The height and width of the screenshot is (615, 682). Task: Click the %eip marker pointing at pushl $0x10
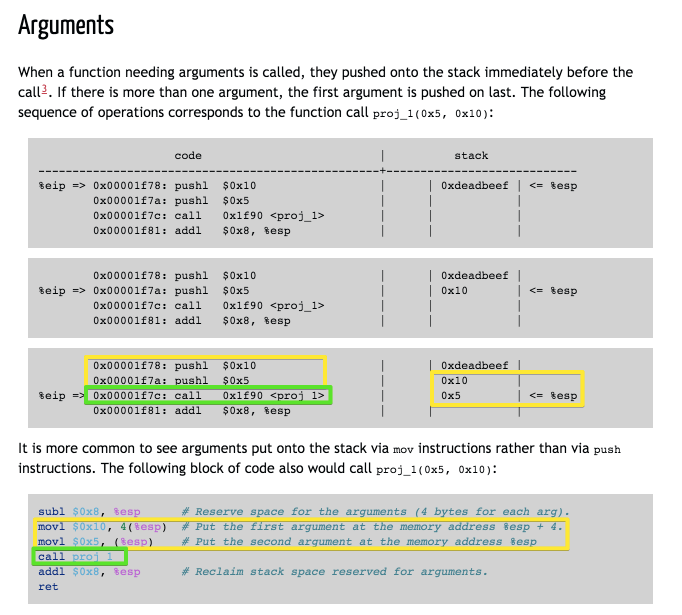click(62, 186)
